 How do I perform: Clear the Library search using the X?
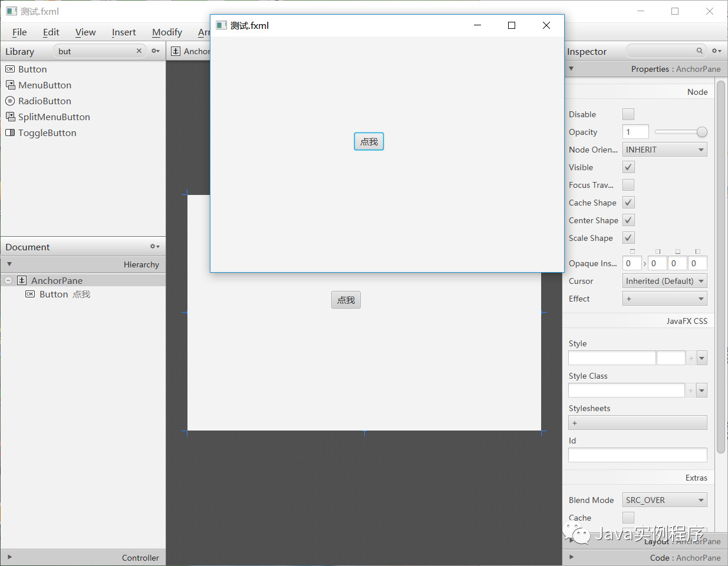coord(139,51)
